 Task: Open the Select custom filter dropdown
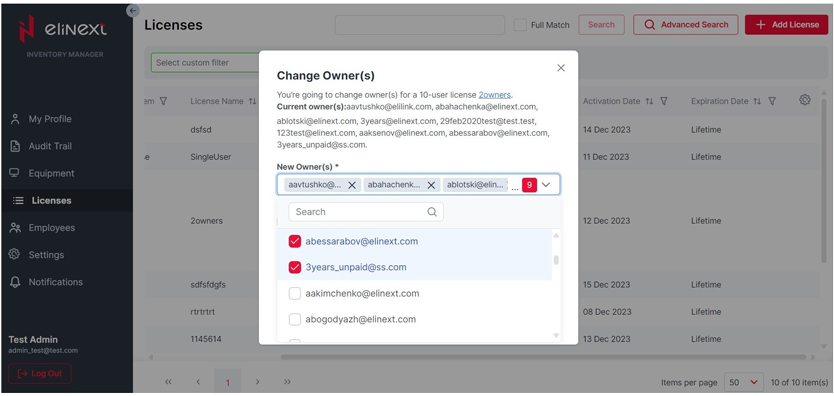click(205, 63)
